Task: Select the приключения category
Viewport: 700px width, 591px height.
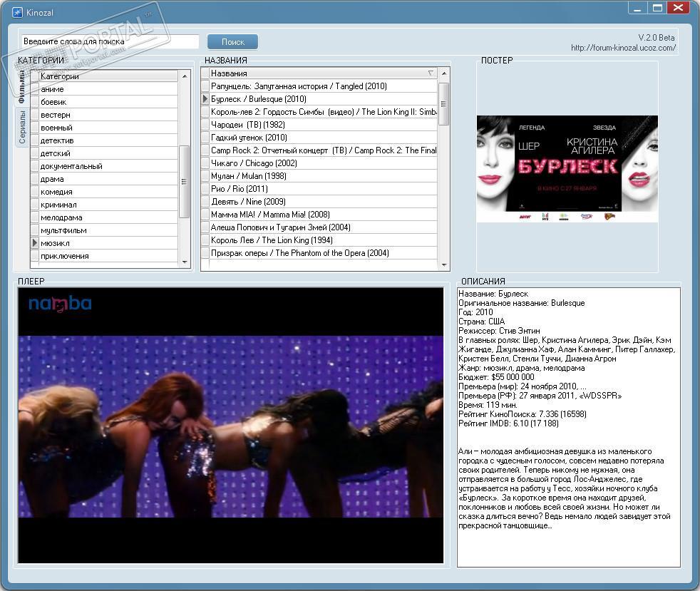Action: 108,256
